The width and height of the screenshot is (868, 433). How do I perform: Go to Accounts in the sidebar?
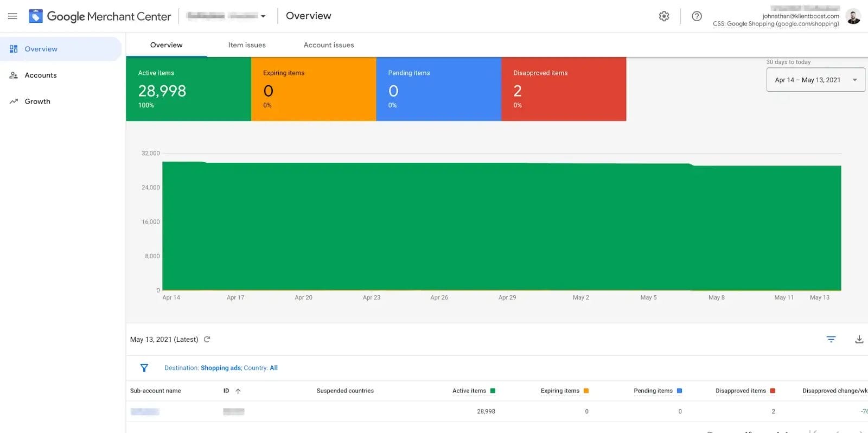[x=41, y=75]
